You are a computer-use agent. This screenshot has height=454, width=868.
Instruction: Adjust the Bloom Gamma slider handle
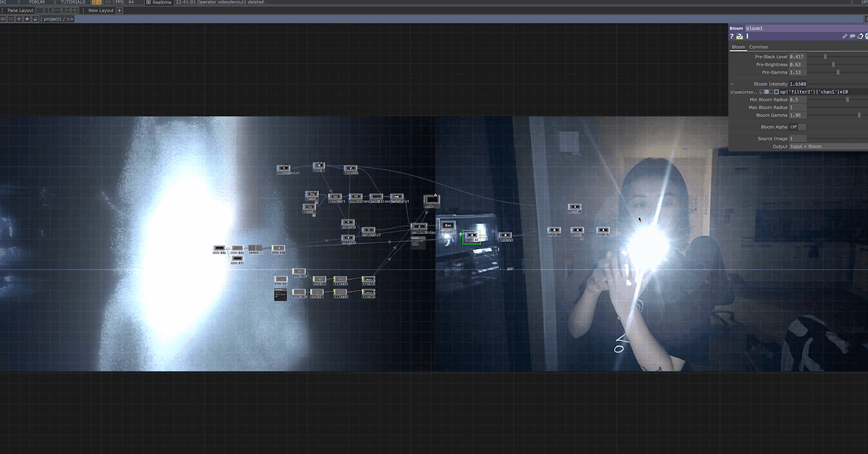pyautogui.click(x=859, y=115)
